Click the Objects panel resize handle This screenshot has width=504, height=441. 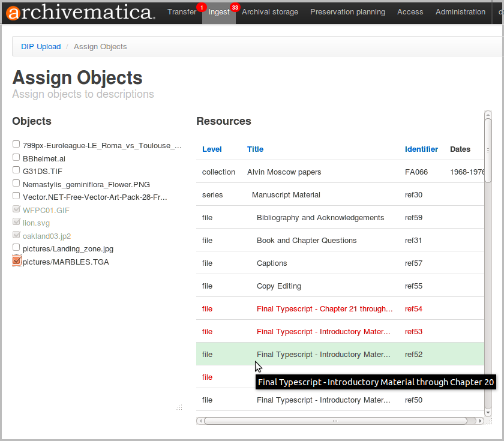tap(179, 407)
